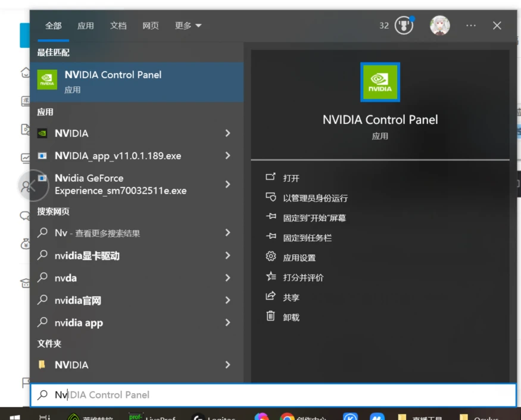Open the user avatar profile picture

pyautogui.click(x=439, y=25)
